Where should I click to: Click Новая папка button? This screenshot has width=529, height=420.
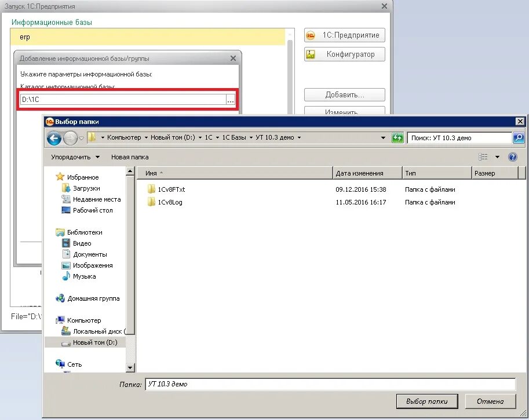coord(130,157)
